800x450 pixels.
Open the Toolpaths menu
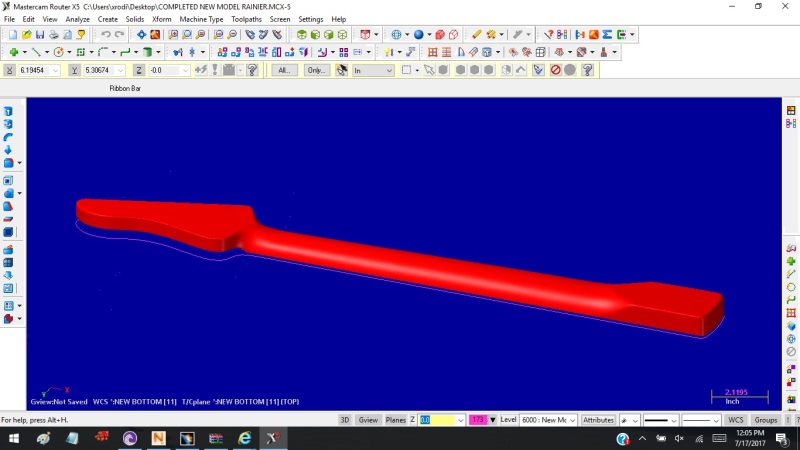[246, 19]
